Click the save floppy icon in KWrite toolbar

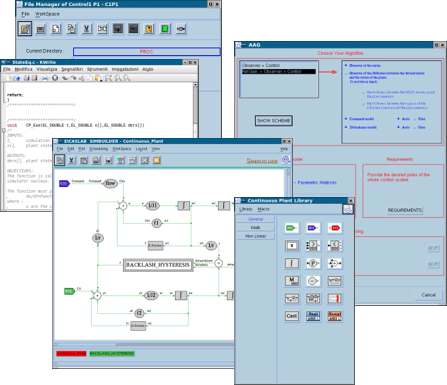click(26, 78)
